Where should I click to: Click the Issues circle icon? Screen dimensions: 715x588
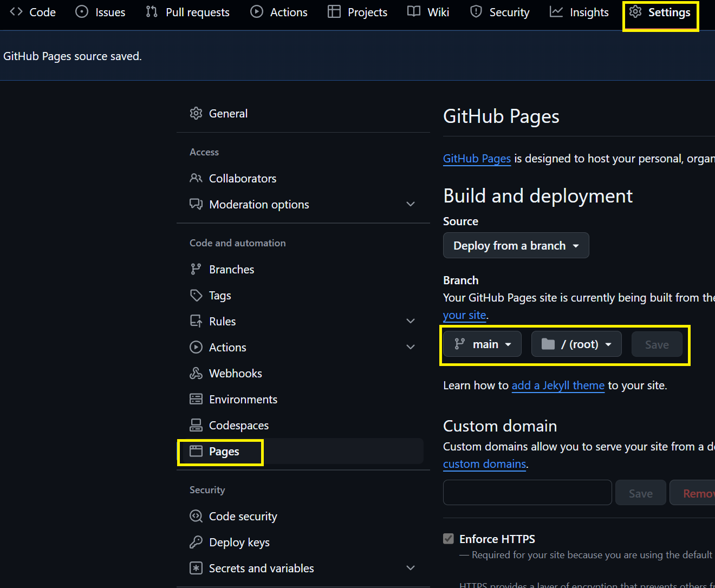tap(82, 11)
